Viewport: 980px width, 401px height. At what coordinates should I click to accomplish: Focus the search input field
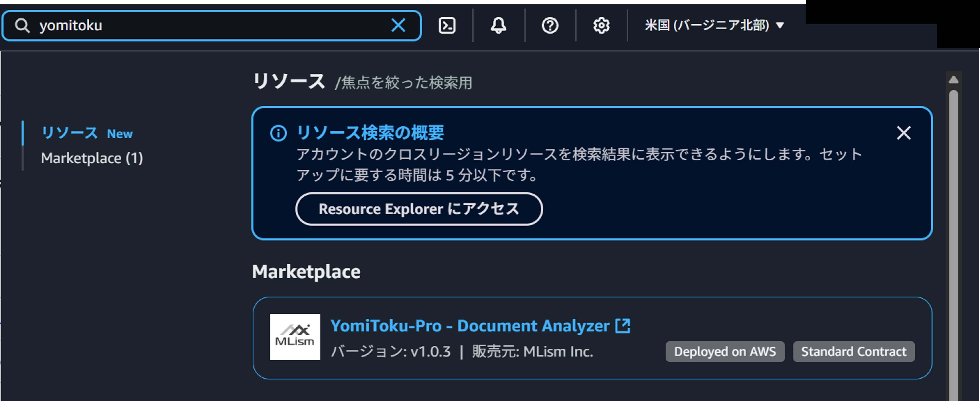point(190,25)
